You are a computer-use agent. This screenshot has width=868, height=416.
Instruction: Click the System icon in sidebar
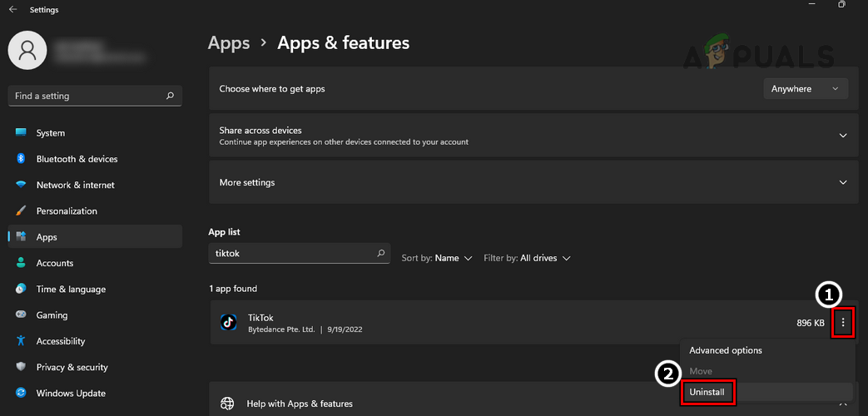21,133
